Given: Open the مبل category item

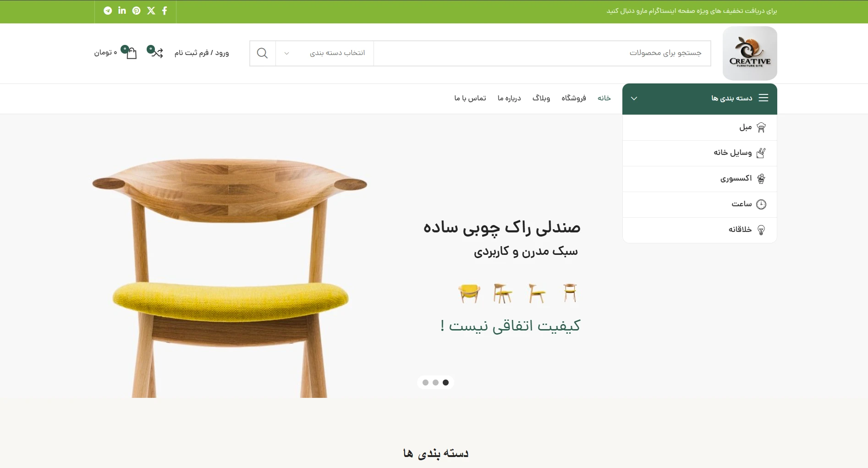Looking at the screenshot, I should 700,127.
